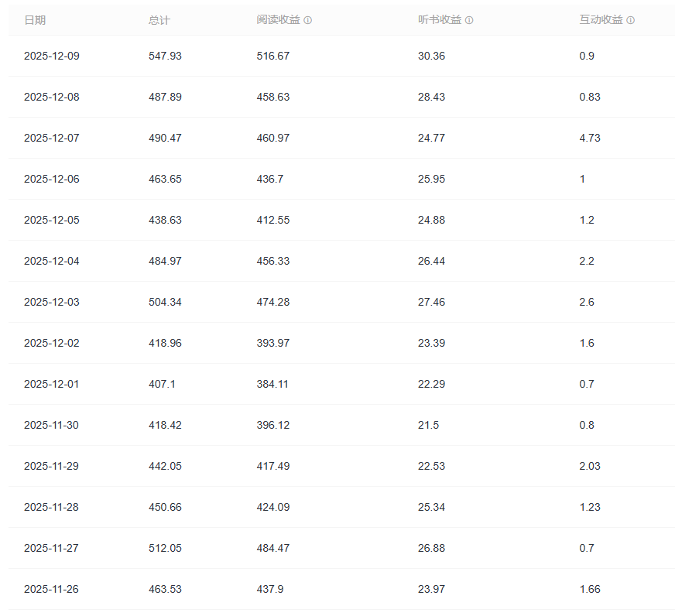Click the audiobook income value 21.5
Viewport: 675px width, 616px height.
pyautogui.click(x=428, y=425)
